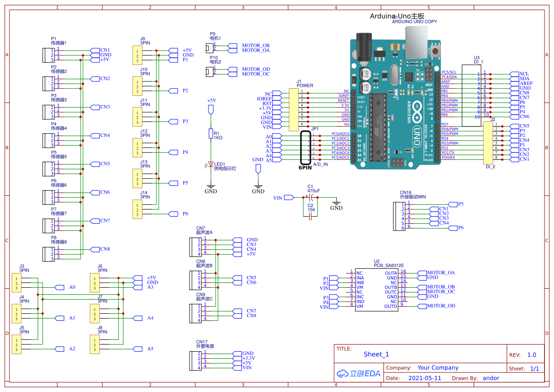Click the "A5" net port beside J8

tap(137, 349)
